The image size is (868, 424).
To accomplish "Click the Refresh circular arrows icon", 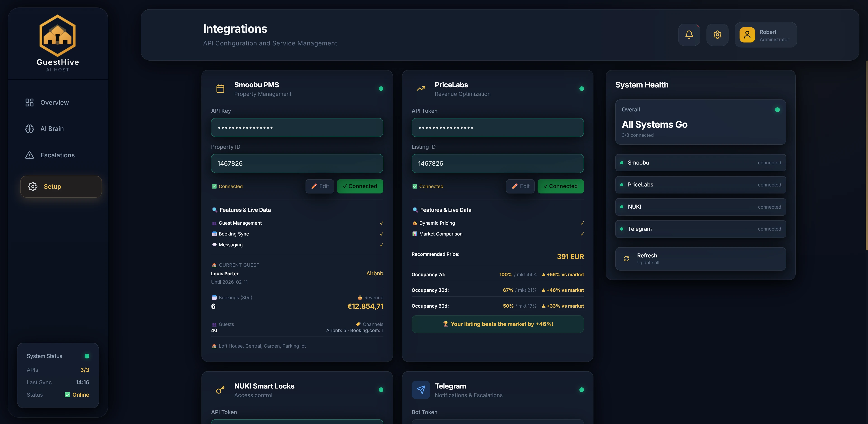I will click(x=626, y=259).
